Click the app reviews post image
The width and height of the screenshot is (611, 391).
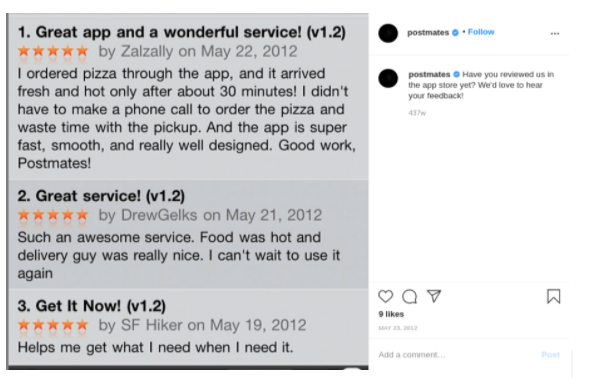pos(187,191)
